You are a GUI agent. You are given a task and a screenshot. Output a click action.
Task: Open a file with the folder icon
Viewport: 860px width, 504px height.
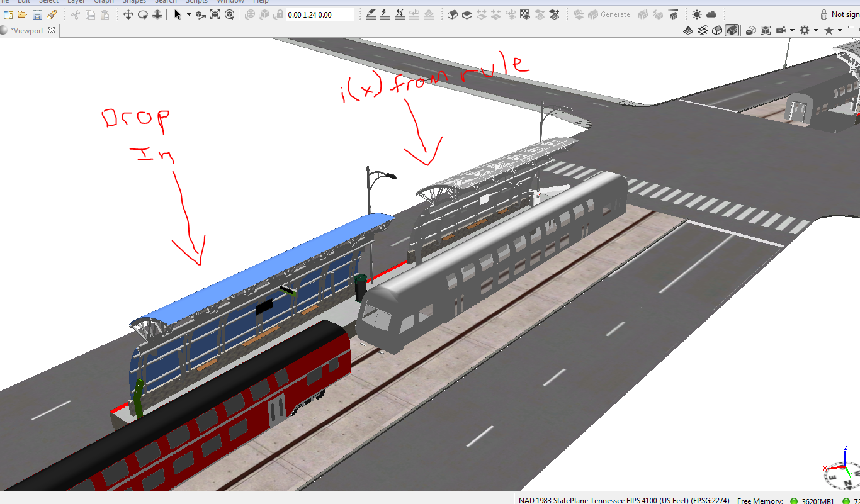(x=23, y=14)
